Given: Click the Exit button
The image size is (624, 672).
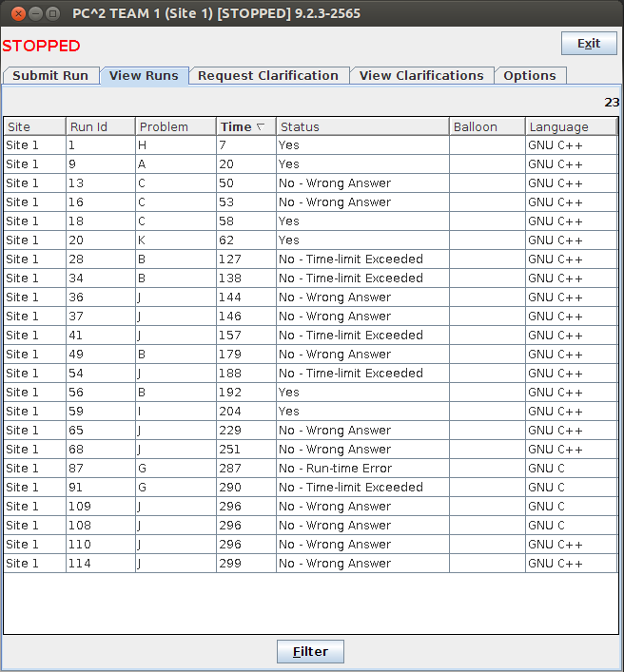Looking at the screenshot, I should tap(589, 44).
